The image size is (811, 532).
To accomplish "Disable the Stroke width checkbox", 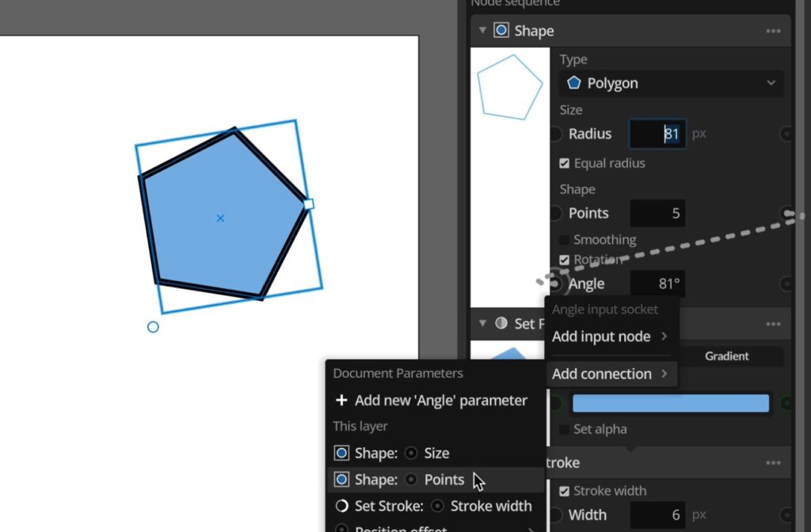I will (x=564, y=491).
